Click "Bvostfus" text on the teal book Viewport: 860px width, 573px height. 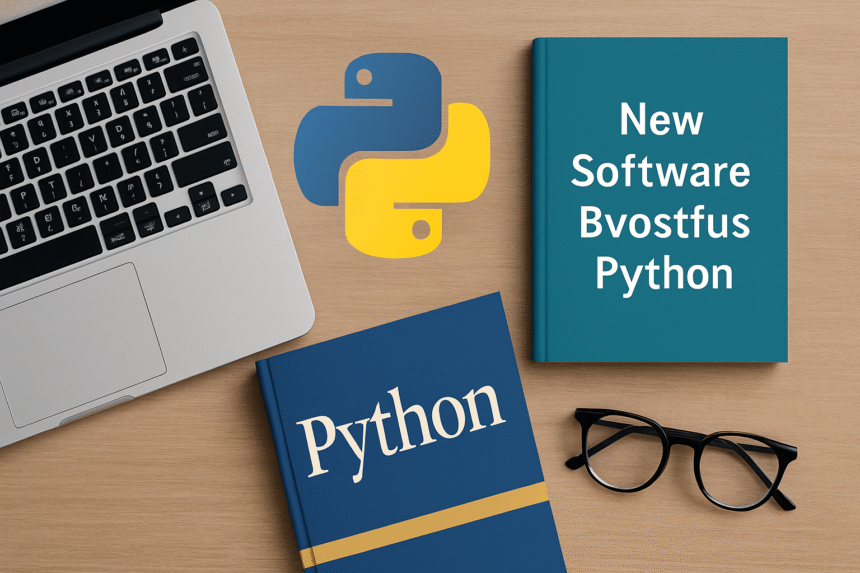point(663,221)
